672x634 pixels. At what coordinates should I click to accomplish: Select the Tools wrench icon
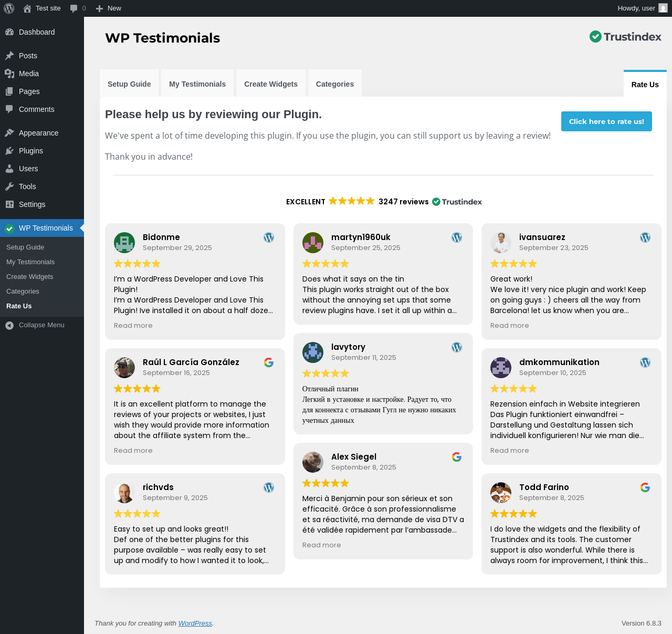[9, 186]
